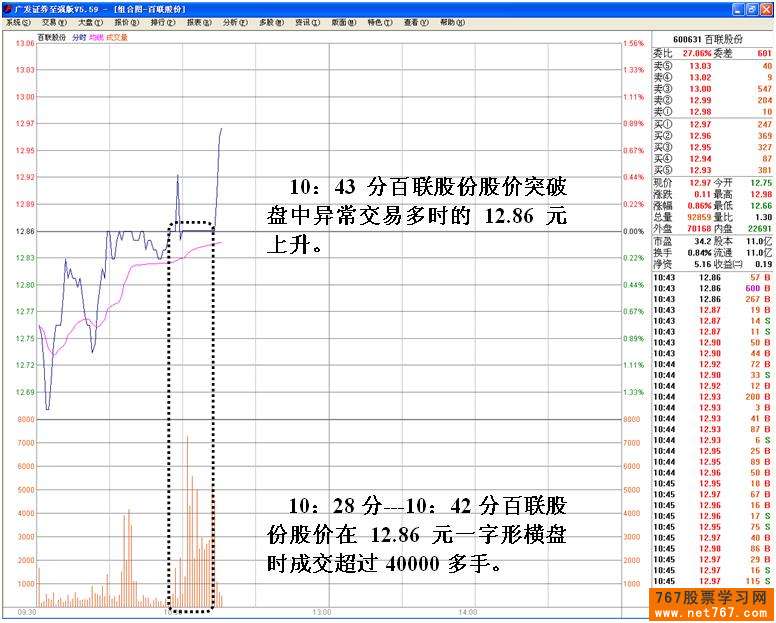Select the 10:44 tick with 87 B
776x623 pixels.
pyautogui.click(x=713, y=429)
